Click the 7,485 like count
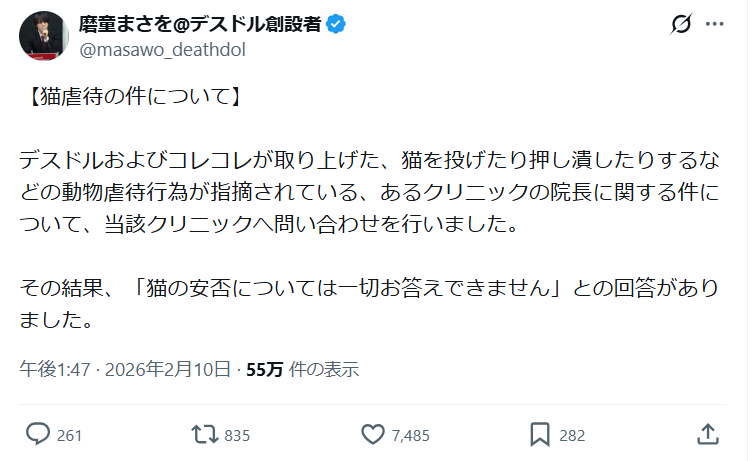 pos(411,435)
